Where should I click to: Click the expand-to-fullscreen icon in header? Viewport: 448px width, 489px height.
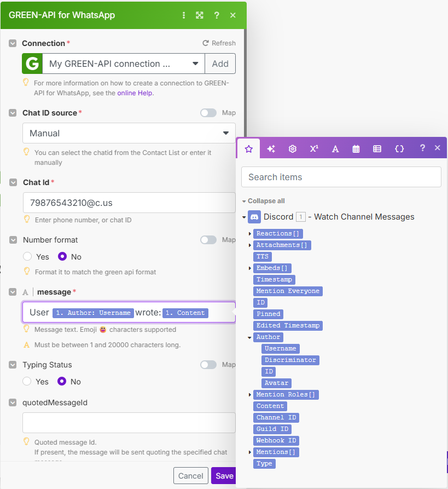(x=200, y=15)
